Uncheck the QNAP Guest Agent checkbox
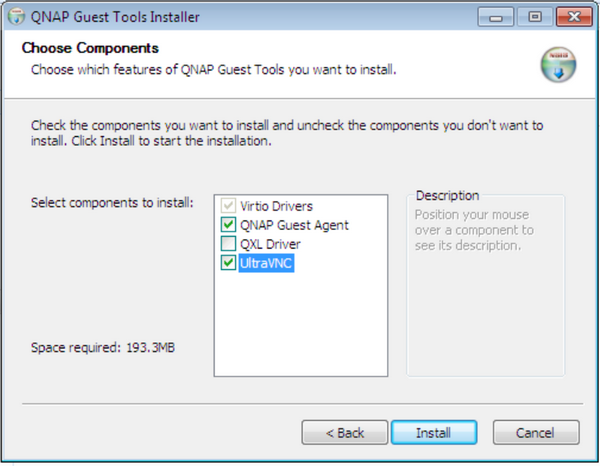Viewport: 600px width, 466px height. coord(228,225)
